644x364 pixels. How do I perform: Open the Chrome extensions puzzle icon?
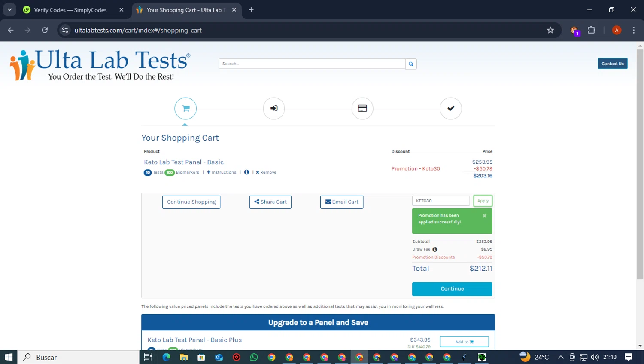pyautogui.click(x=592, y=30)
